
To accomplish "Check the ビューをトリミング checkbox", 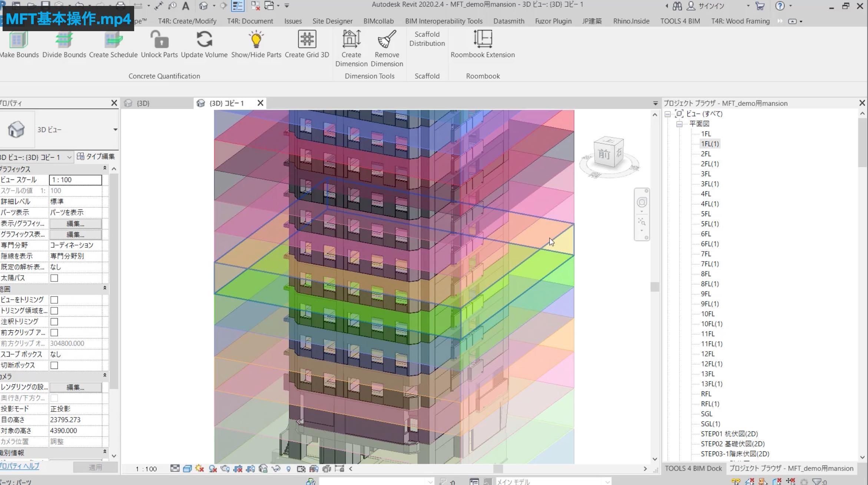I will (54, 300).
